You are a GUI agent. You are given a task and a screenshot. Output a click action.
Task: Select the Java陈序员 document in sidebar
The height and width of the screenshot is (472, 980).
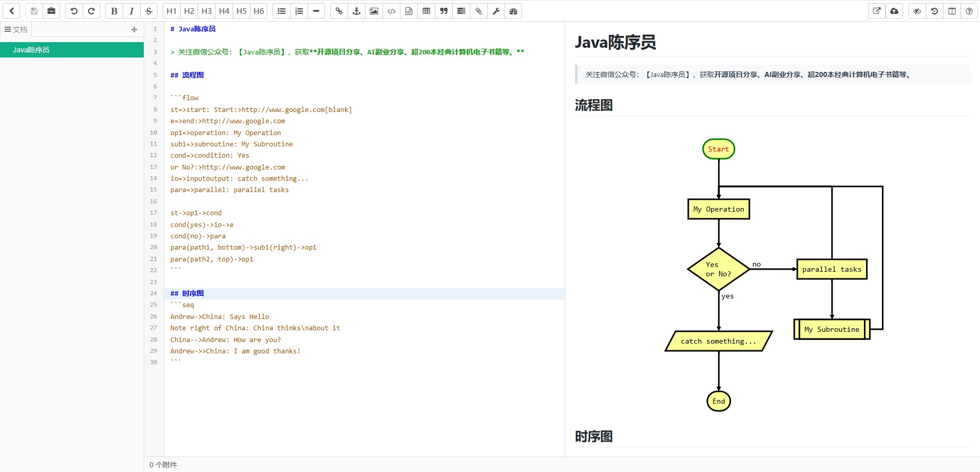click(31, 50)
